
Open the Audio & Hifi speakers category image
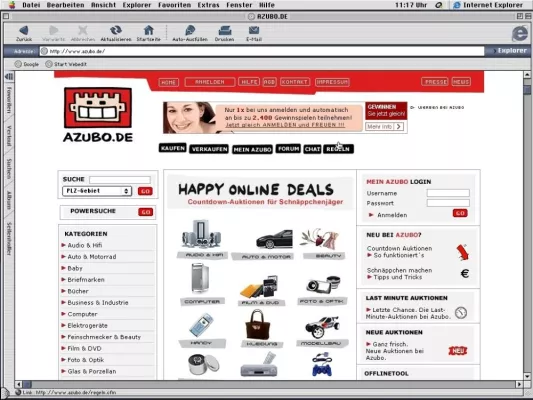(x=202, y=234)
